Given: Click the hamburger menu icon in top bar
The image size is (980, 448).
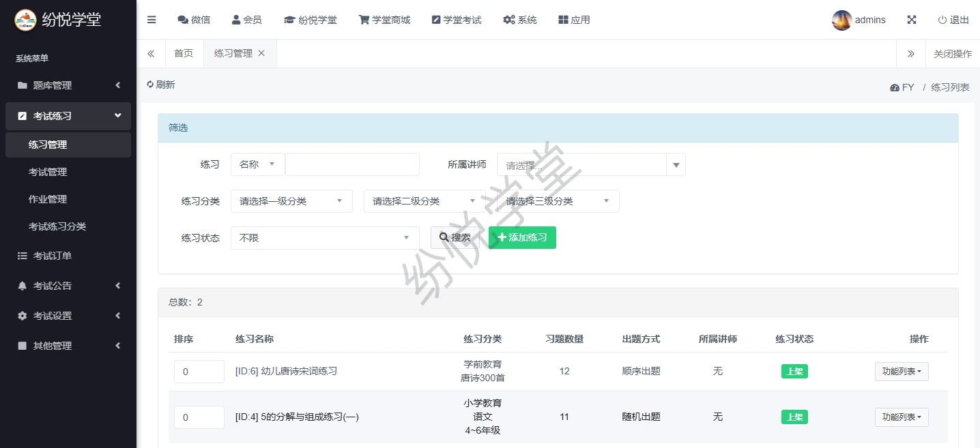Looking at the screenshot, I should [152, 20].
